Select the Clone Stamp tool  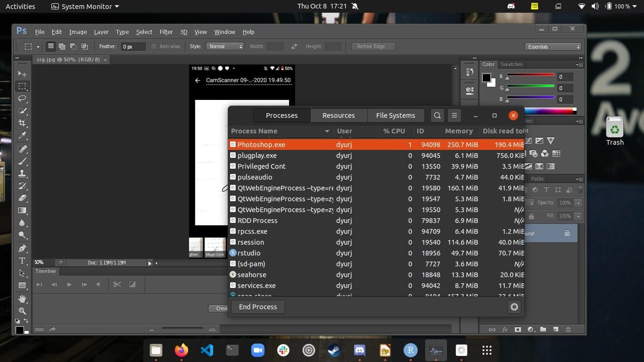22,173
